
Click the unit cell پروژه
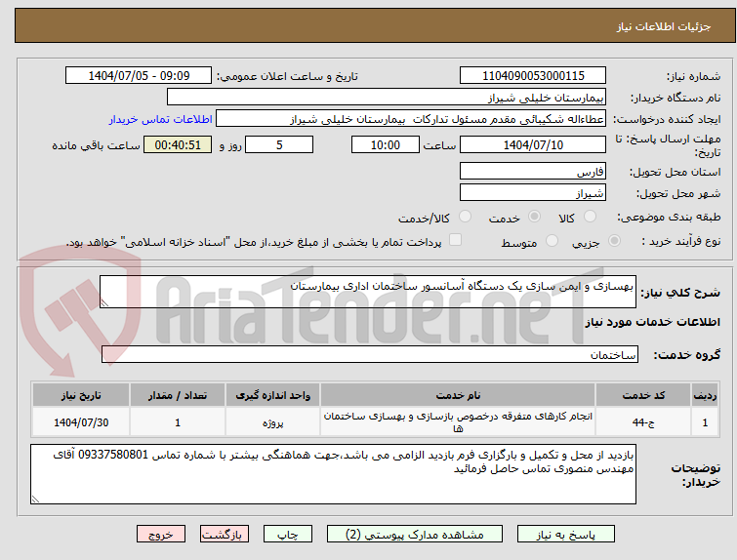(272, 422)
